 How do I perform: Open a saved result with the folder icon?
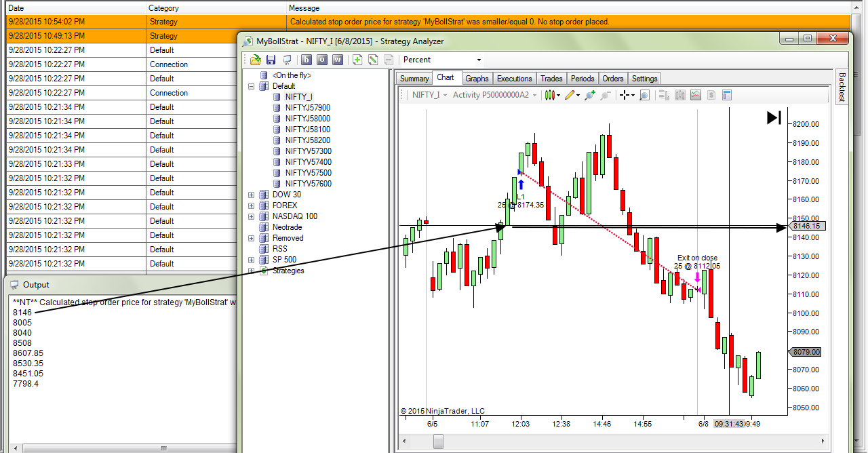point(256,60)
